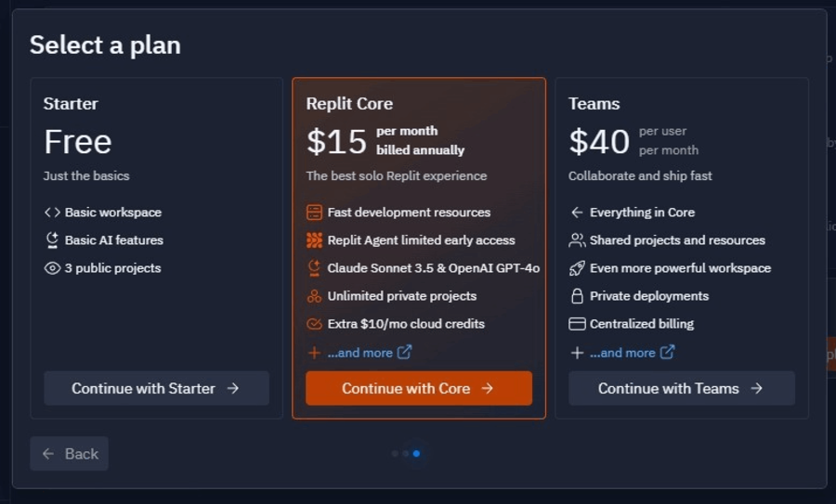
Task: Click the Shared projects and resources users icon
Action: pyautogui.click(x=577, y=240)
